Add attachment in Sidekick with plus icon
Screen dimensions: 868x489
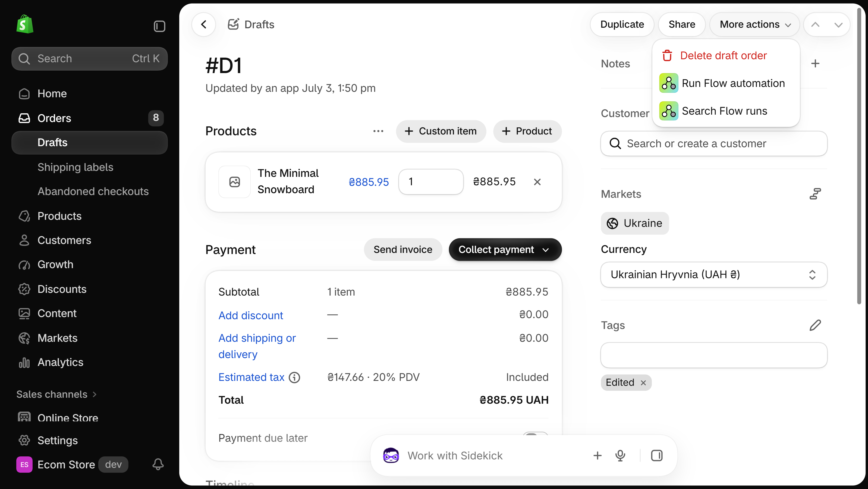coord(597,455)
